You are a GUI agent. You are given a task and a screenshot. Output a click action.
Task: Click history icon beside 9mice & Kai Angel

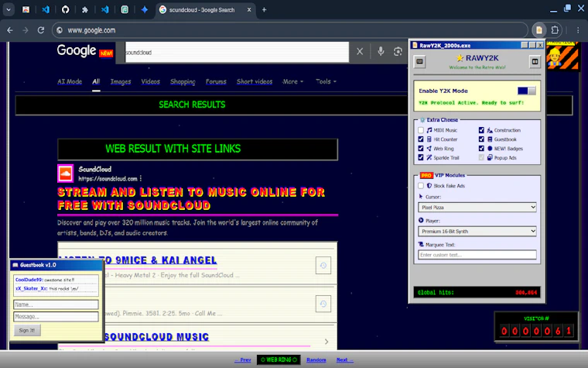[x=323, y=266]
